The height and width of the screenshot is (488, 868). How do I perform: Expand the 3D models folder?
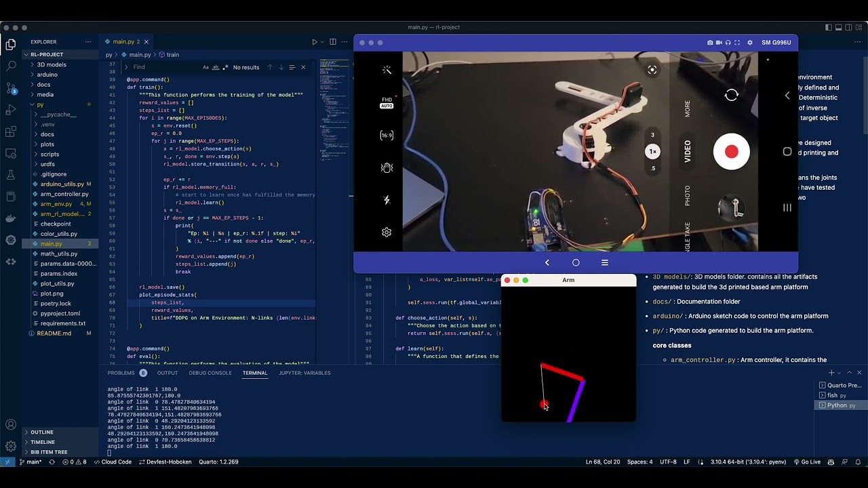tap(61, 65)
